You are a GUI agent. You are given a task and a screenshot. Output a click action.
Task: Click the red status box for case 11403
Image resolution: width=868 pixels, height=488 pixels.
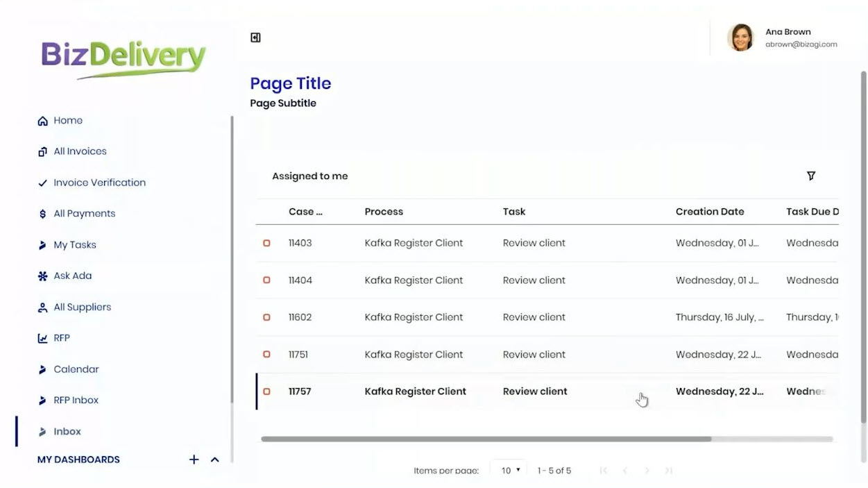click(x=266, y=243)
